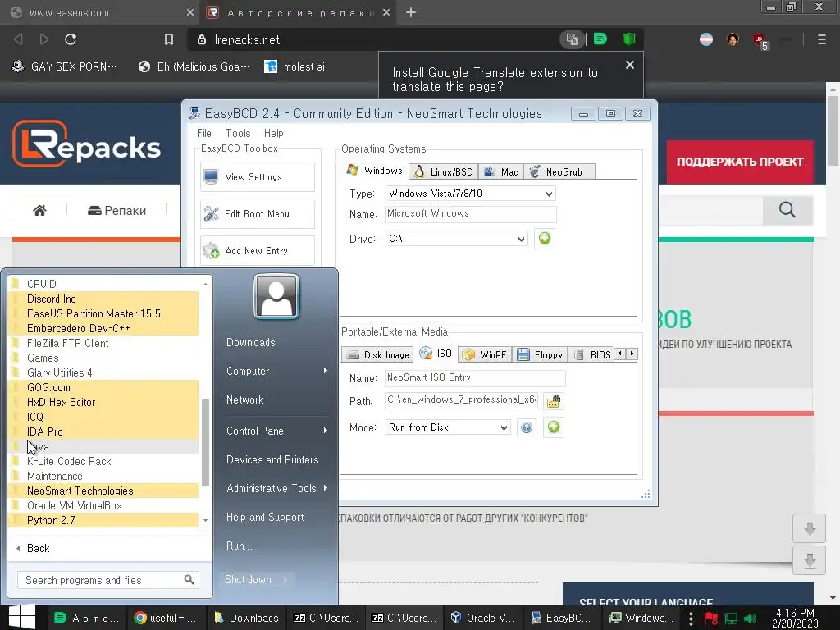Open the IDA Pro folder

tap(104, 431)
